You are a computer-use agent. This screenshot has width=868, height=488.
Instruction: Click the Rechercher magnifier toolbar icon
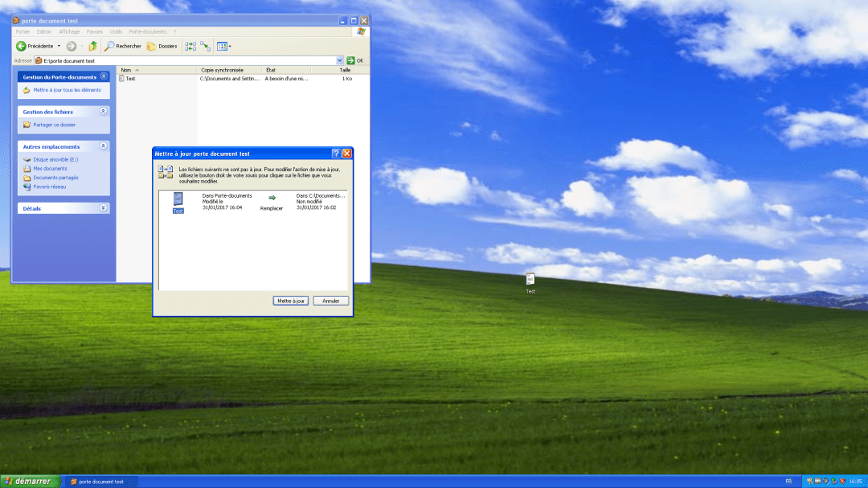tap(110, 46)
